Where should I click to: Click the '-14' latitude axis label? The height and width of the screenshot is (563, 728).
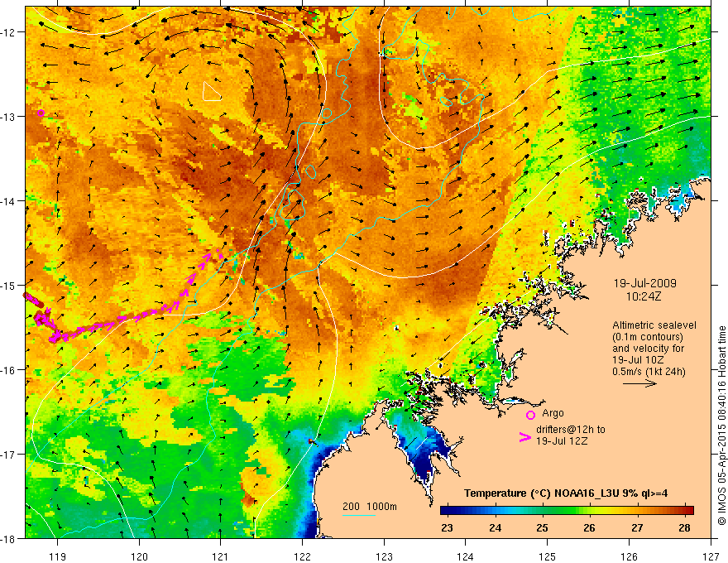point(8,200)
